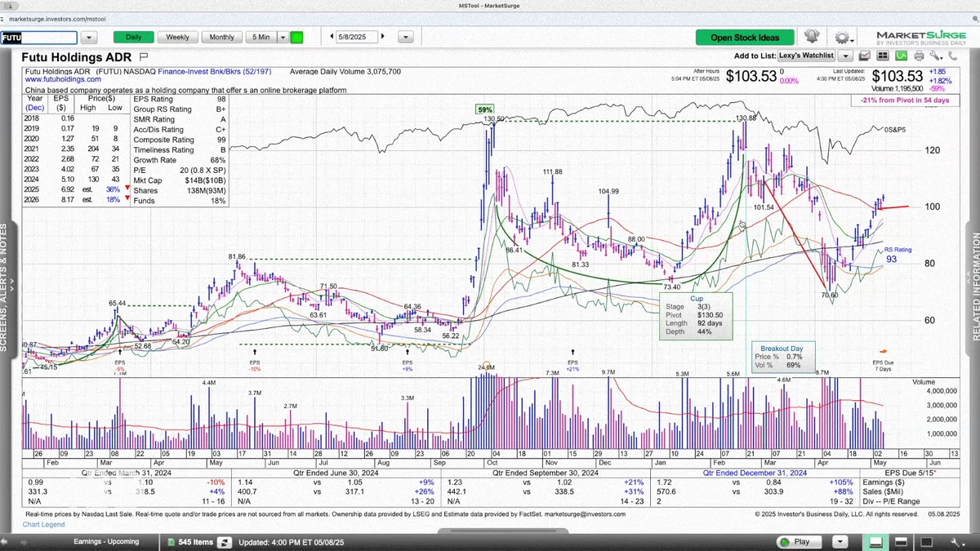
Task: Click the FUTU symbol input field
Action: point(39,38)
